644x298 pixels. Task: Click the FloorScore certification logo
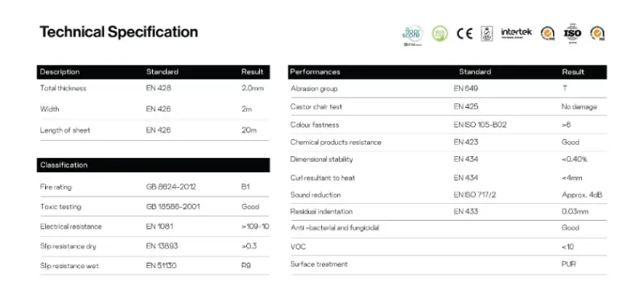pyautogui.click(x=412, y=35)
